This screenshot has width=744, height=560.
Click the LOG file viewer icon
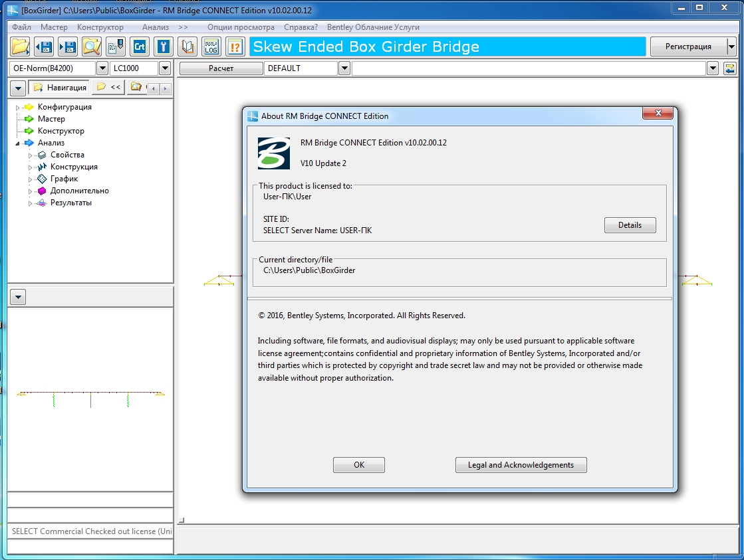point(211,47)
